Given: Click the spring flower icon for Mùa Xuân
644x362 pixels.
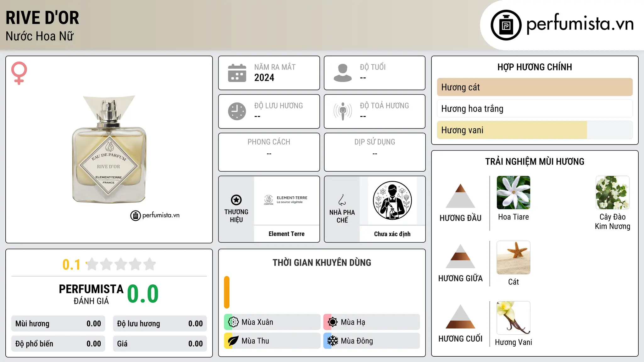Looking at the screenshot, I should point(233,322).
